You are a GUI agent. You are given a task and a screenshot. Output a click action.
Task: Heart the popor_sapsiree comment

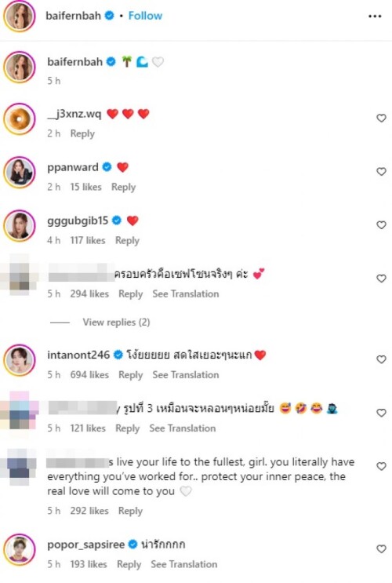pyautogui.click(x=381, y=548)
